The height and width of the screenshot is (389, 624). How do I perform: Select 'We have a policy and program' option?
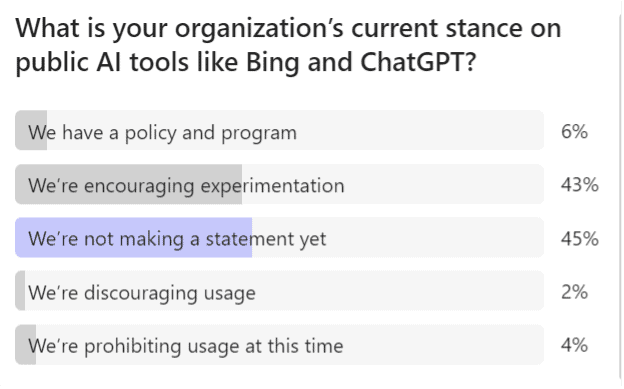pos(279,131)
